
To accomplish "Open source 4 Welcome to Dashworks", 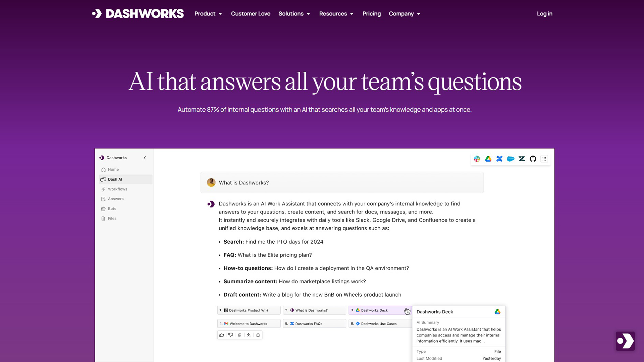I will (249, 324).
